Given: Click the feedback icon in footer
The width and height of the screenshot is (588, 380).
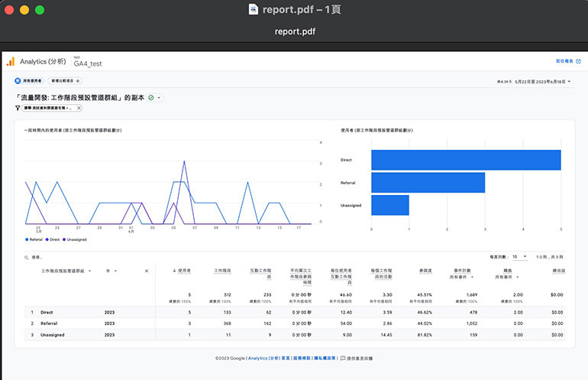Looking at the screenshot, I should point(343,359).
